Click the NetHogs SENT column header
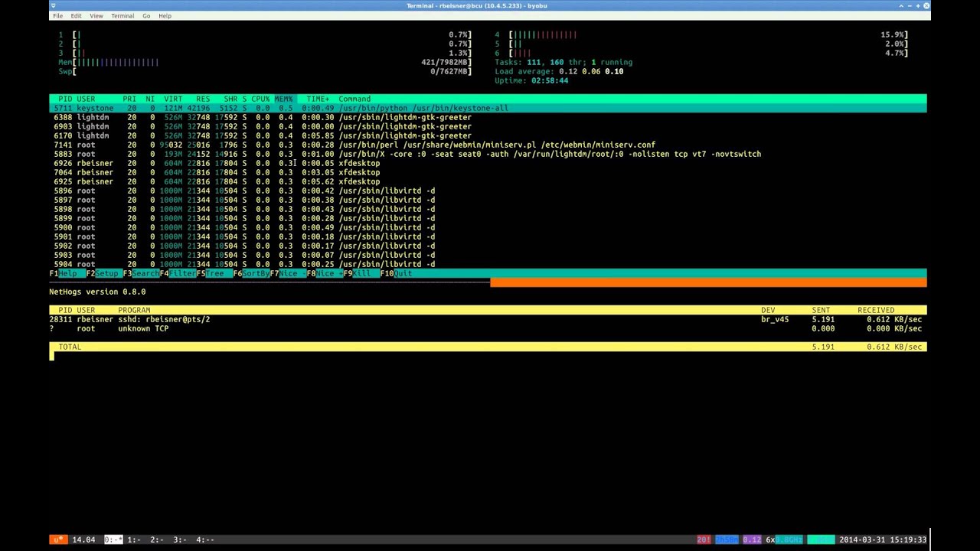Screen dimensions: 980x551 coord(821,310)
